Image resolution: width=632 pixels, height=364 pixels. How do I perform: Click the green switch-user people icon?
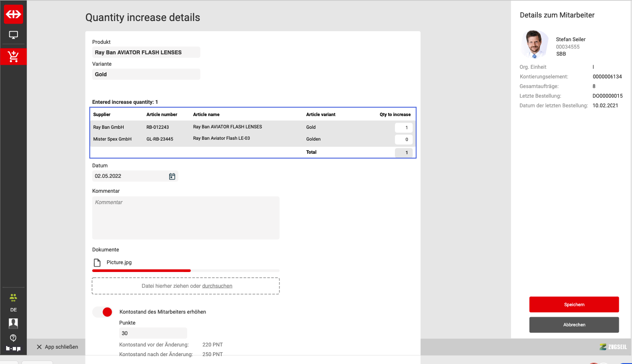[13, 297]
